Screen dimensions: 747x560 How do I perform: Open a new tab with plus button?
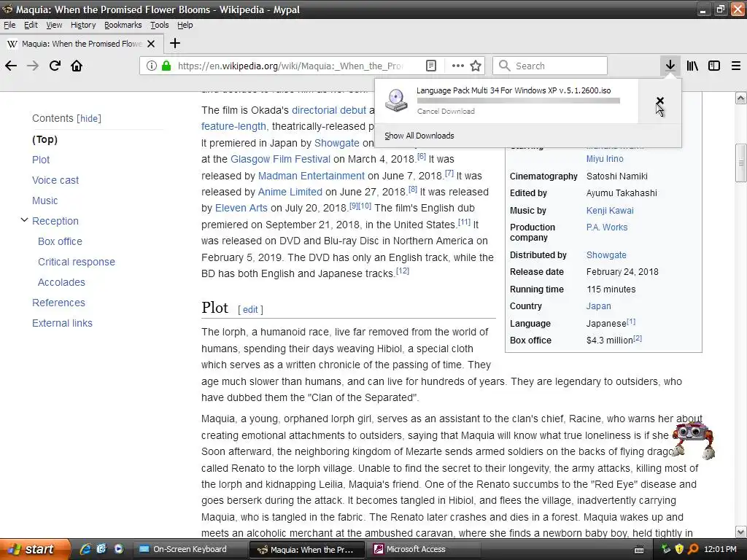[x=175, y=43]
